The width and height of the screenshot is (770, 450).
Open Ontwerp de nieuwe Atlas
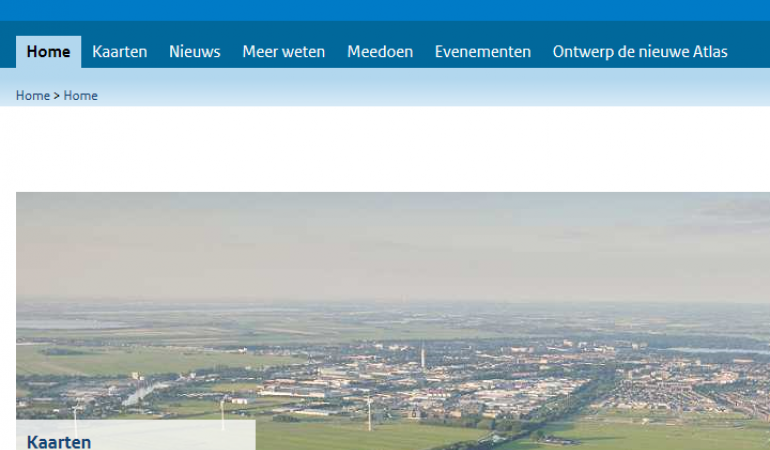click(640, 52)
